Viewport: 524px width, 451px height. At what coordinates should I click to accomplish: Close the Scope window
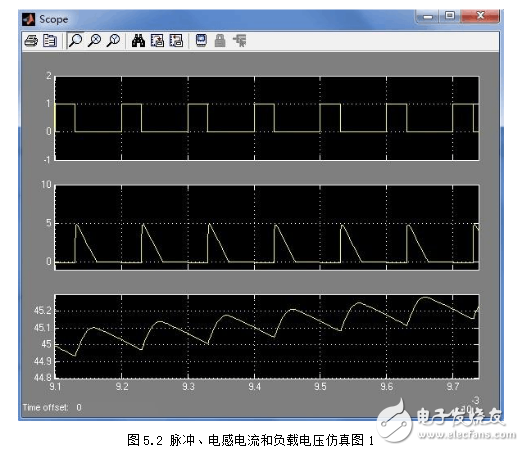(x=480, y=16)
